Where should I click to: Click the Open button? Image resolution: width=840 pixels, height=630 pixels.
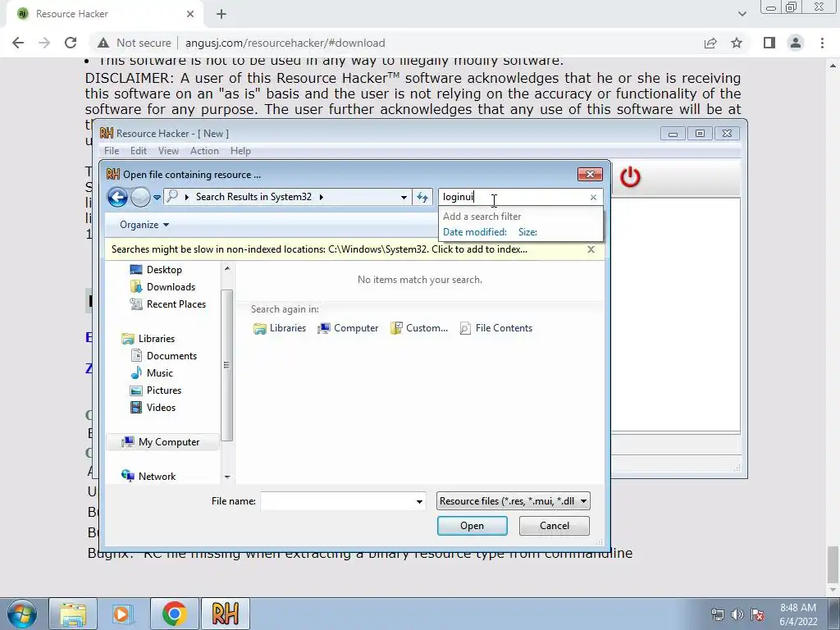coord(472,526)
